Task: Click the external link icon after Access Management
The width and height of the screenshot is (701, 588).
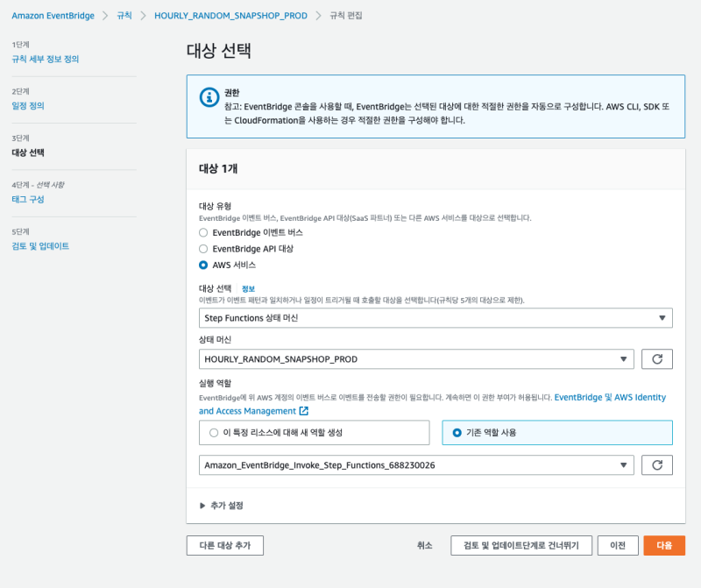Action: coord(304,411)
